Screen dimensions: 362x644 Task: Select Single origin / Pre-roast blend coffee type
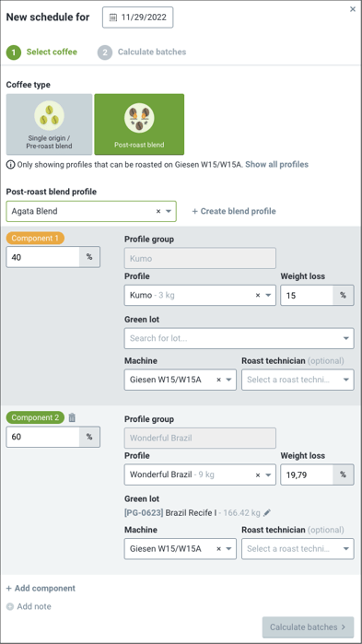[x=49, y=124]
